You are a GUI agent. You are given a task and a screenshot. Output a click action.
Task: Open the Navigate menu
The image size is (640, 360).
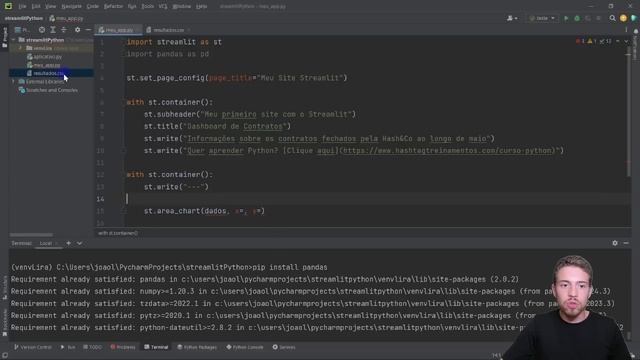tap(71, 7)
